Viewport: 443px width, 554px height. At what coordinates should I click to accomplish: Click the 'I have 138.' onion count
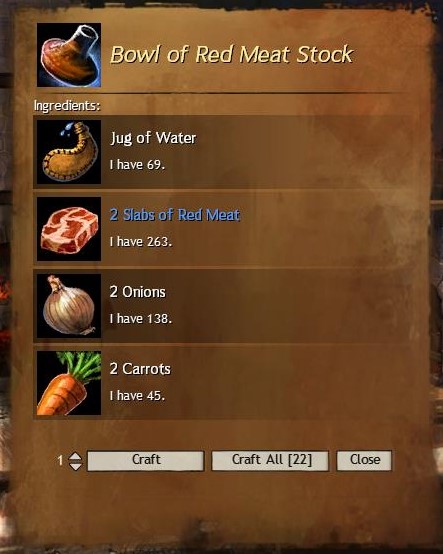pyautogui.click(x=141, y=319)
